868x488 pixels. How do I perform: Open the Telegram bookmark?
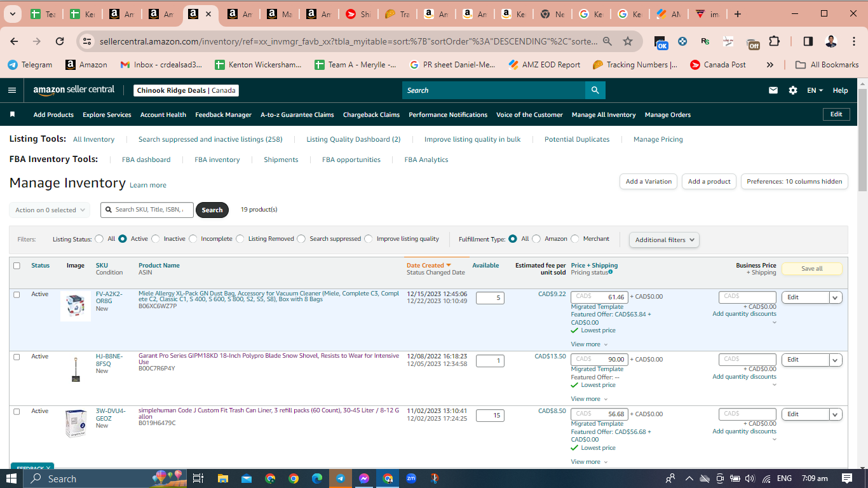point(30,65)
